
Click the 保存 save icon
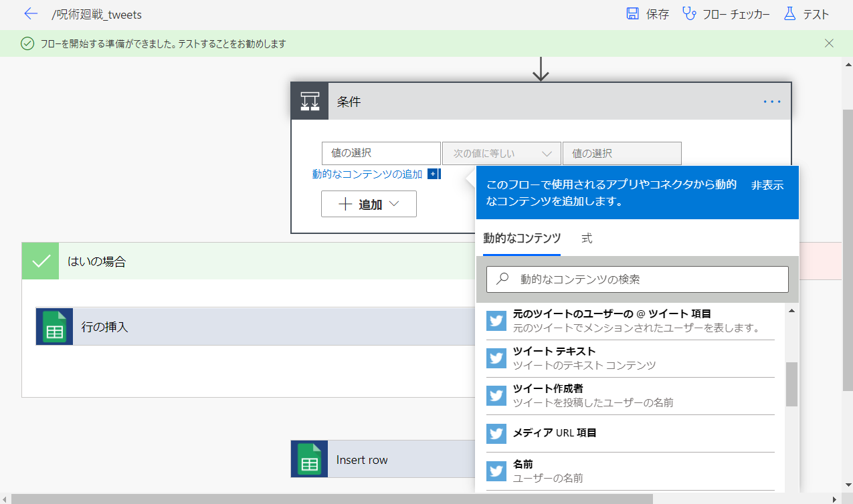[x=632, y=14]
